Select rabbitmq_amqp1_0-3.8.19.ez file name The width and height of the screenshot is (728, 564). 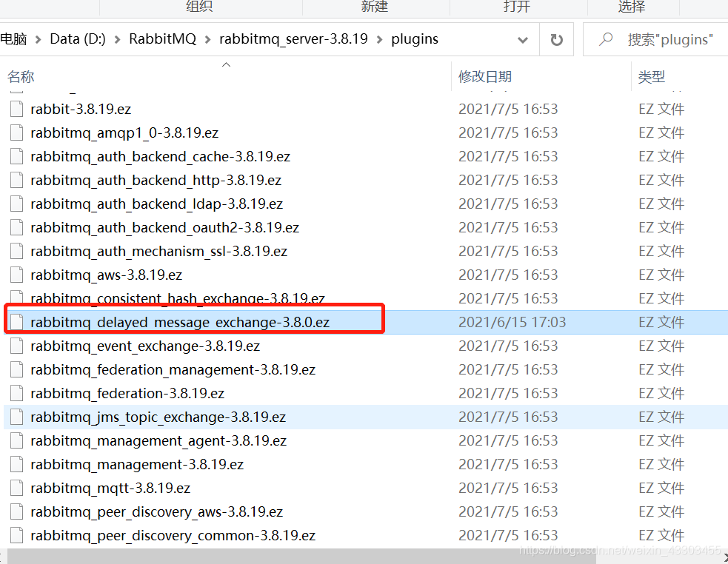click(x=124, y=132)
